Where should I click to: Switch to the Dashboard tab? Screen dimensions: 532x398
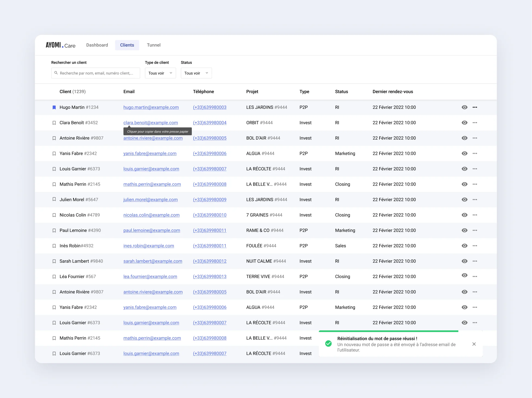pyautogui.click(x=97, y=45)
